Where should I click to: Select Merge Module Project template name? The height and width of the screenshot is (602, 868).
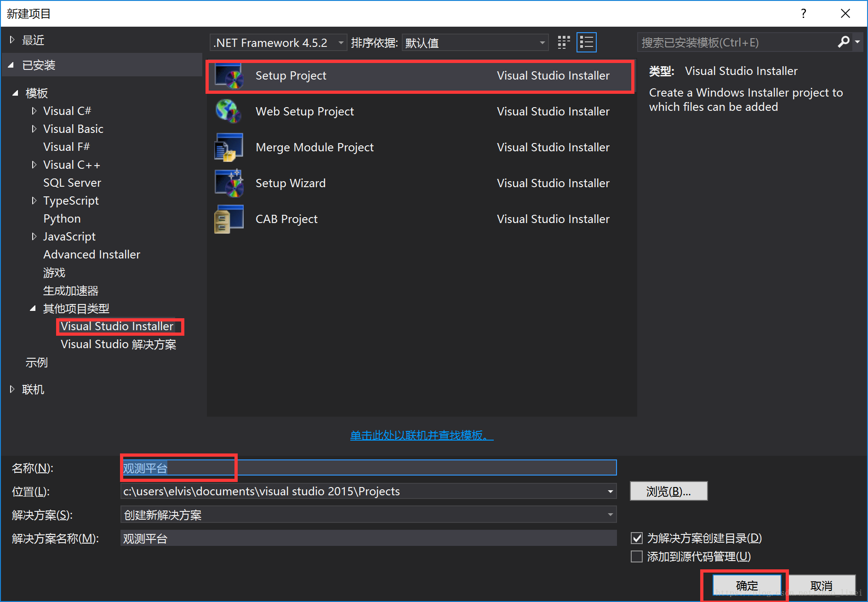point(314,148)
